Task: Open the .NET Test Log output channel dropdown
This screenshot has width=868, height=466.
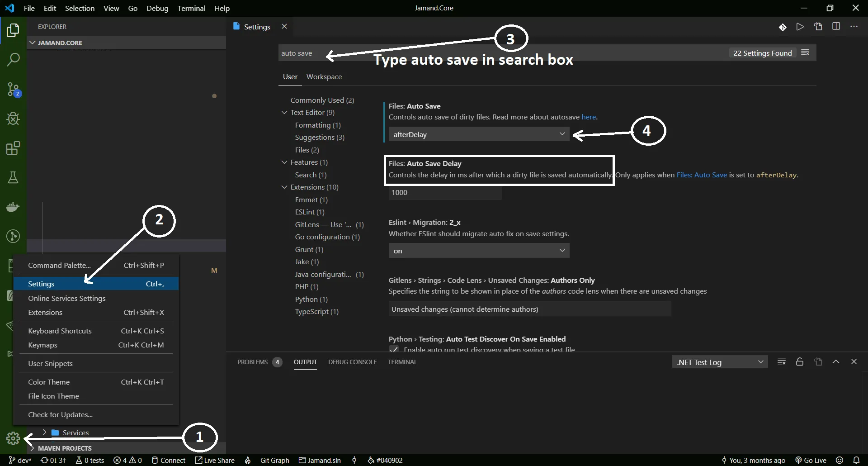Action: 720,362
